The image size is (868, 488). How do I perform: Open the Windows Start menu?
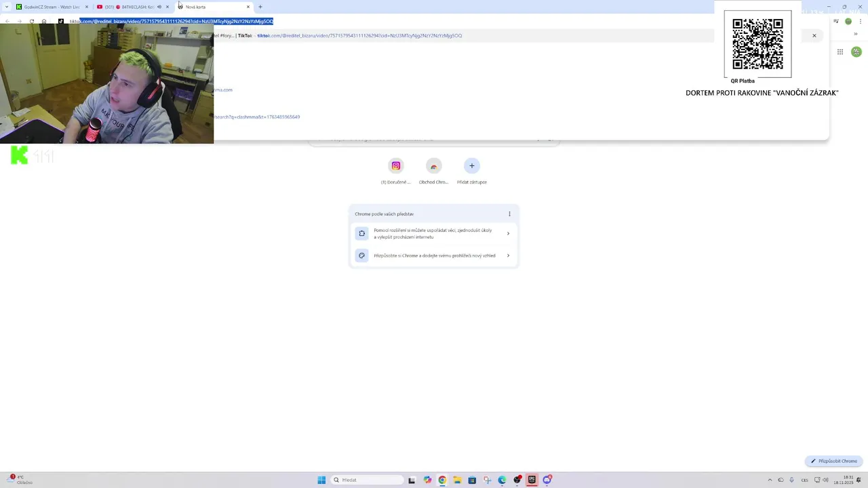click(x=321, y=480)
